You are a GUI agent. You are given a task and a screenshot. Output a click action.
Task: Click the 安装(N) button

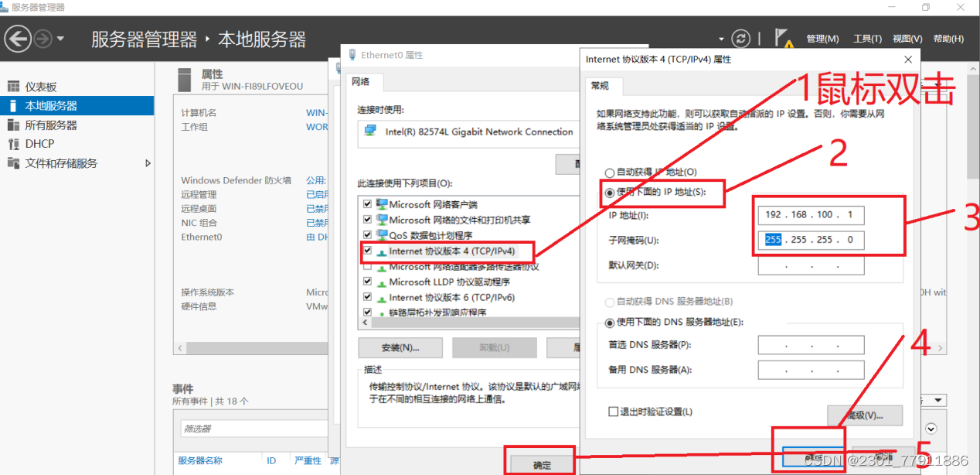pos(400,347)
